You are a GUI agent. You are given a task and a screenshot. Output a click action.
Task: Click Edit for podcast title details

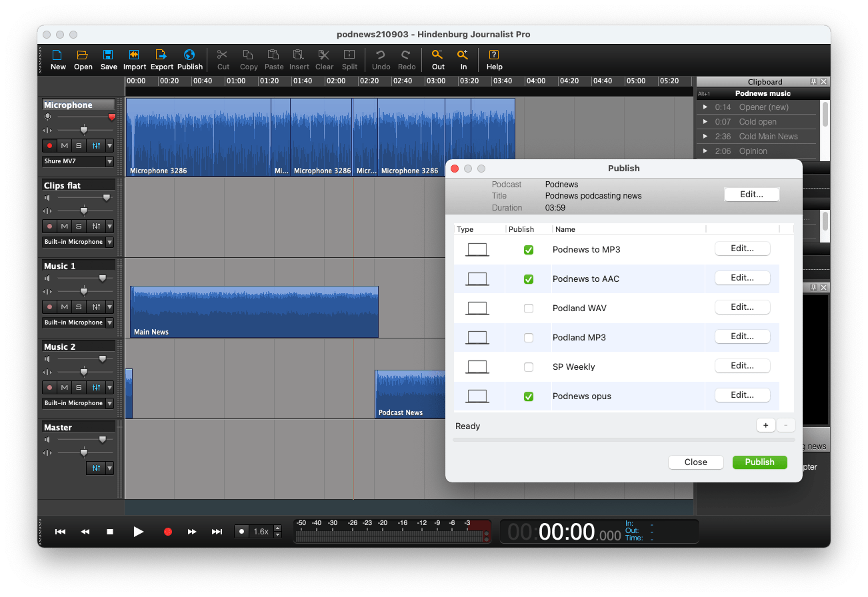751,195
